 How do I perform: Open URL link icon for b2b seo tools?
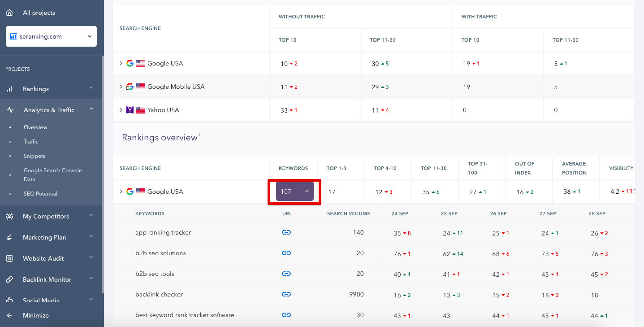tap(286, 274)
